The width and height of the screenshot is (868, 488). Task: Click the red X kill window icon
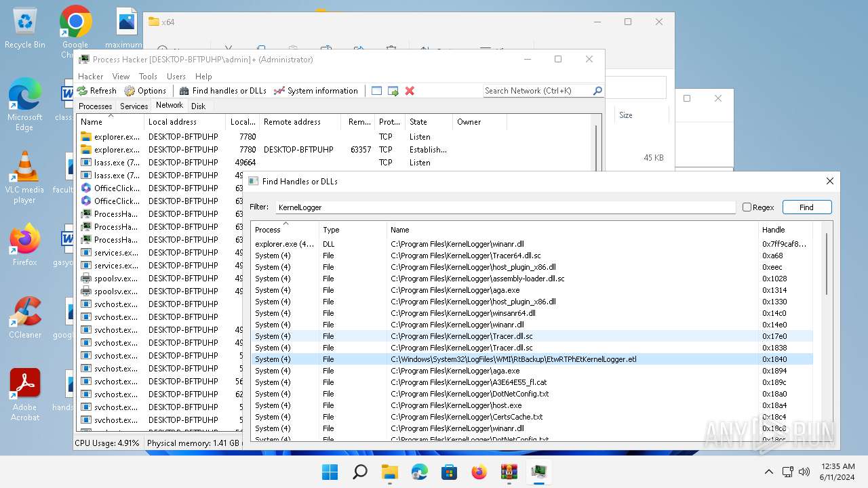point(410,91)
